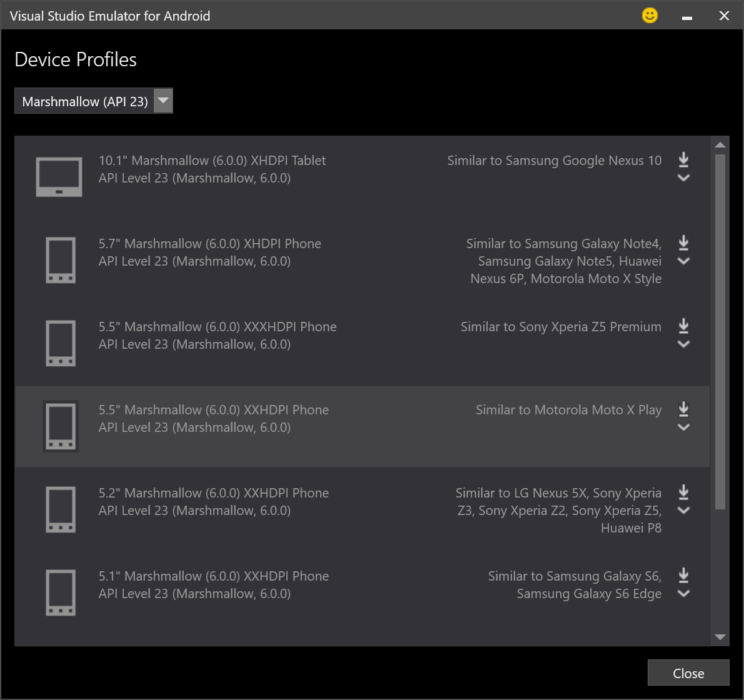The image size is (744, 700).
Task: Expand details for the Galaxy Note4 profile
Action: (683, 261)
